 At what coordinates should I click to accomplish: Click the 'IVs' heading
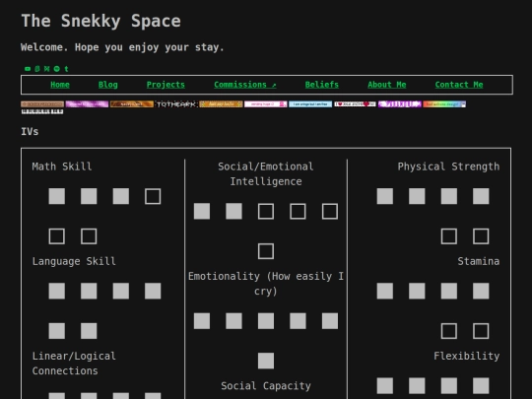[30, 131]
